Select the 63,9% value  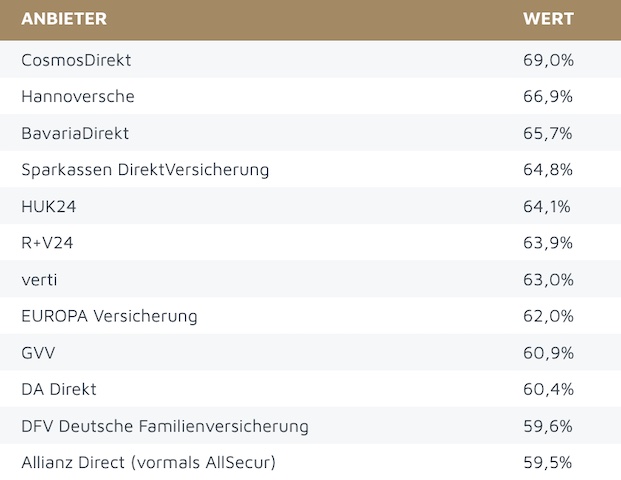[548, 243]
